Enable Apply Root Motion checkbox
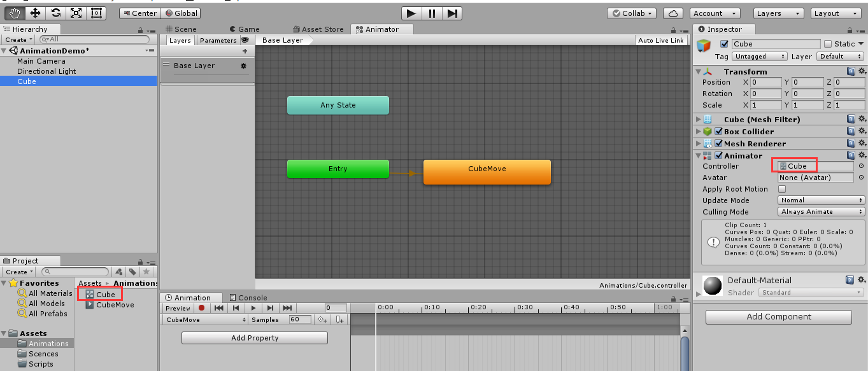This screenshot has width=868, height=371. tap(782, 189)
